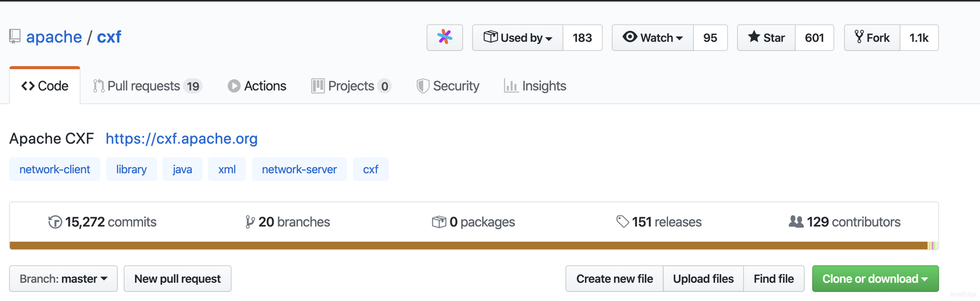Expand the Used by dropdown
This screenshot has width=980, height=301.
[x=518, y=37]
